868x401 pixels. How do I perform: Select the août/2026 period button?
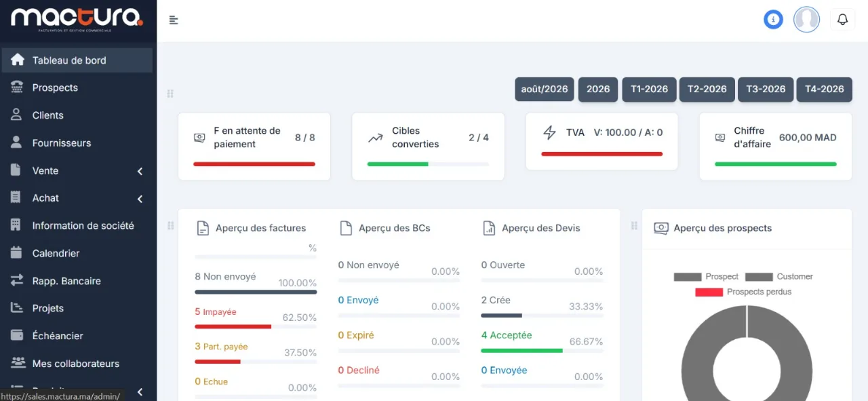[545, 90]
